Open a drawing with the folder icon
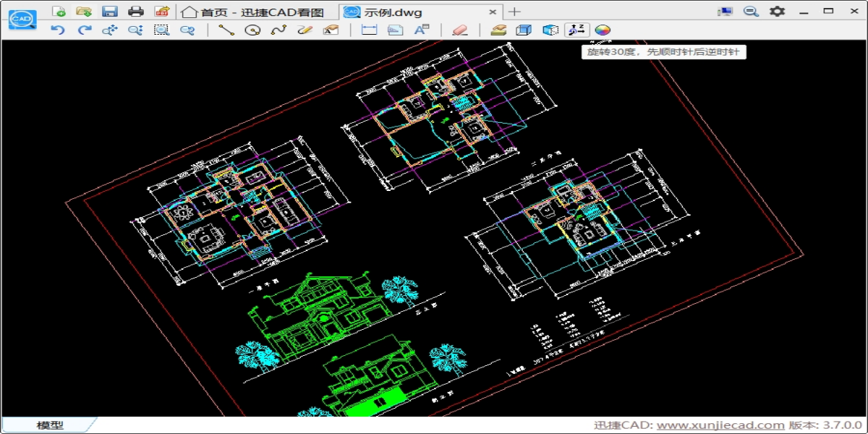The width and height of the screenshot is (868, 434). (x=85, y=12)
